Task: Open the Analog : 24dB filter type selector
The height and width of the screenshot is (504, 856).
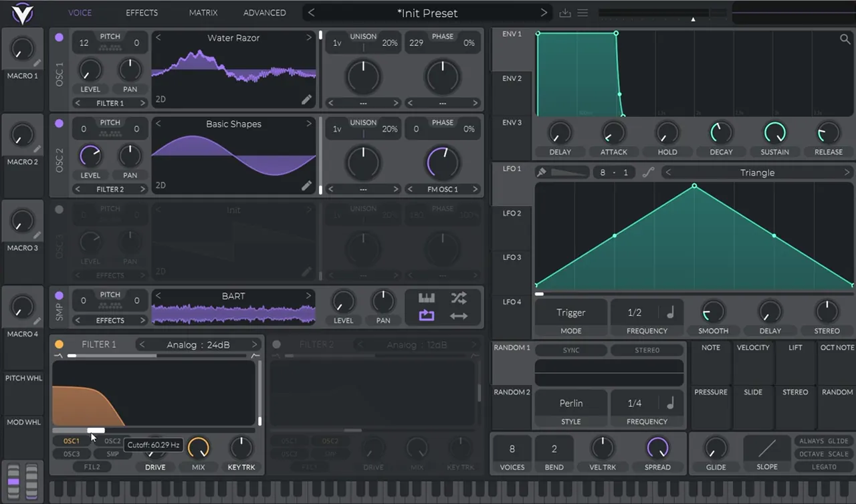Action: [x=198, y=345]
